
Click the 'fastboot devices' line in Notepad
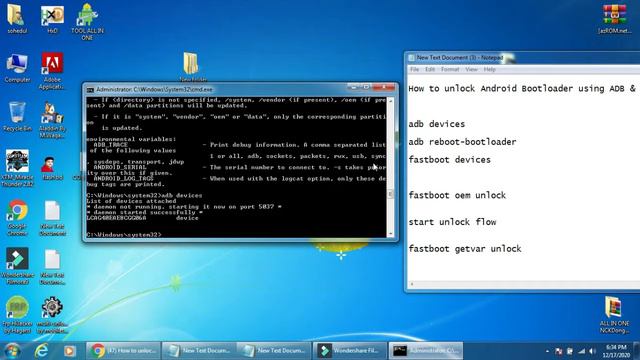coord(449,160)
